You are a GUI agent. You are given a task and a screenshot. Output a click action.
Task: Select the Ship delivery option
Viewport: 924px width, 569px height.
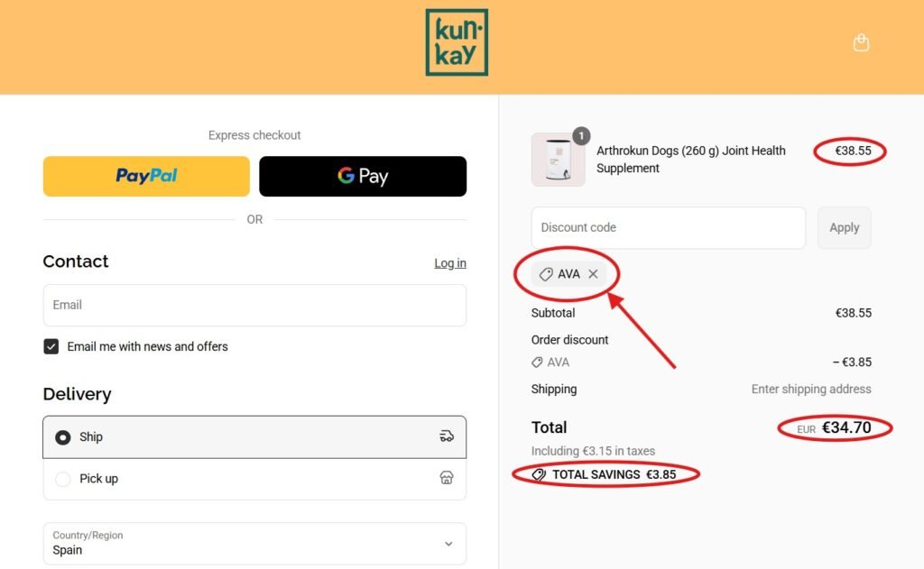[x=254, y=437]
